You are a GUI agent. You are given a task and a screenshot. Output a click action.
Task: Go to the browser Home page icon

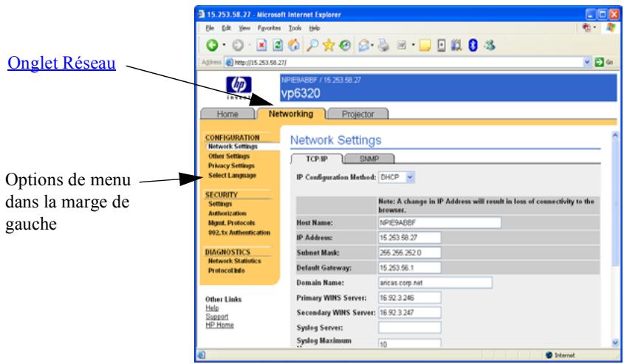(294, 45)
